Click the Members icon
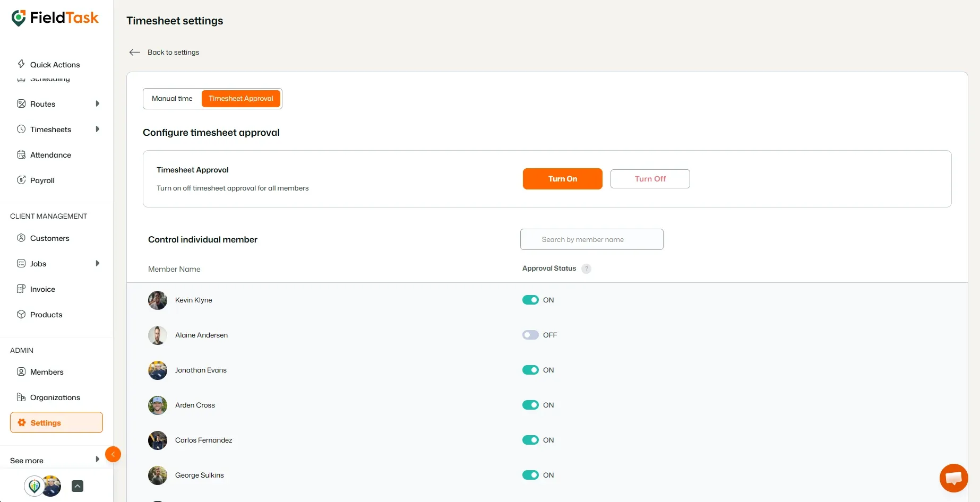This screenshot has height=502, width=980. click(21, 371)
